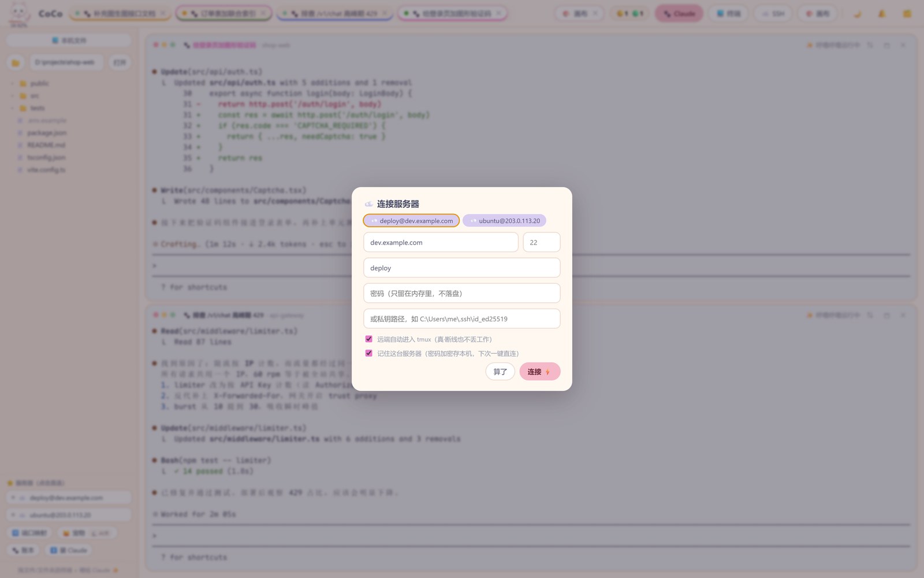
Task: Click the host field containing dev.example.com
Action: tap(441, 242)
